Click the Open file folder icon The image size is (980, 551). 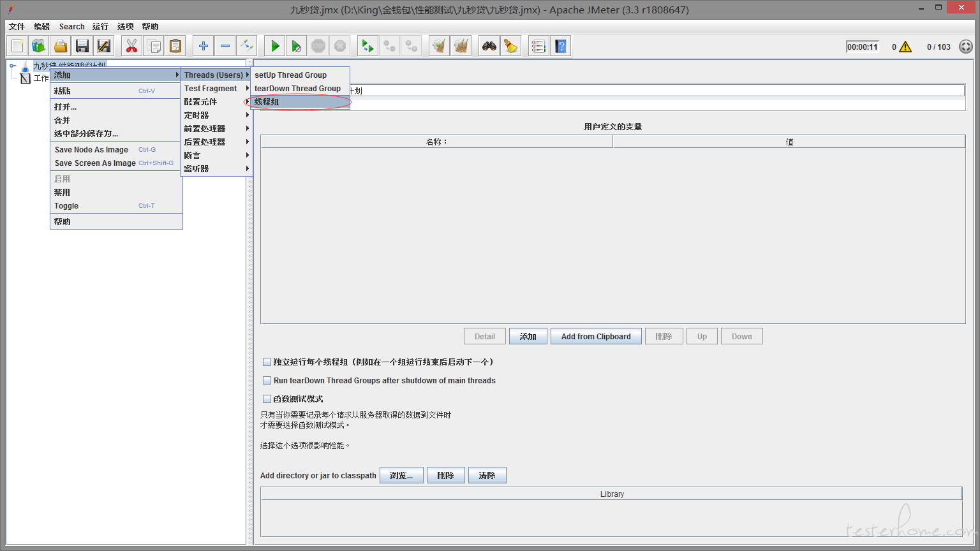(61, 46)
